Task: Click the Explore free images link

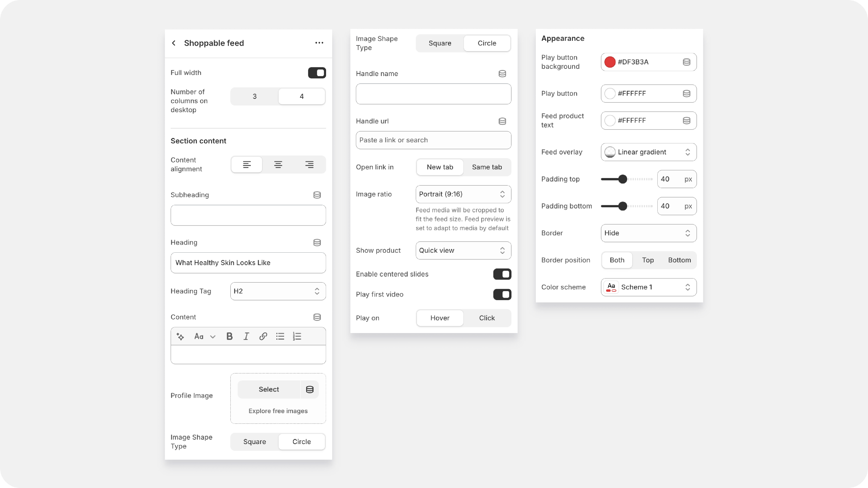Action: [x=278, y=411]
